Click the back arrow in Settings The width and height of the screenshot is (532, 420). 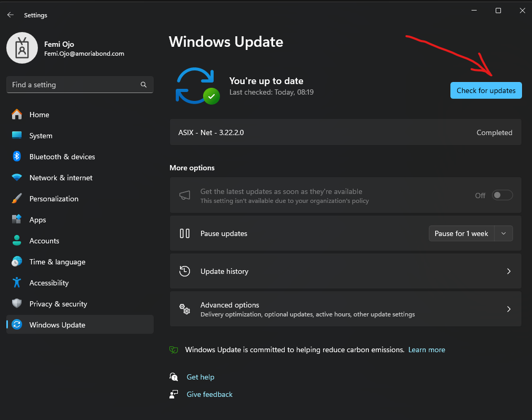pos(11,15)
